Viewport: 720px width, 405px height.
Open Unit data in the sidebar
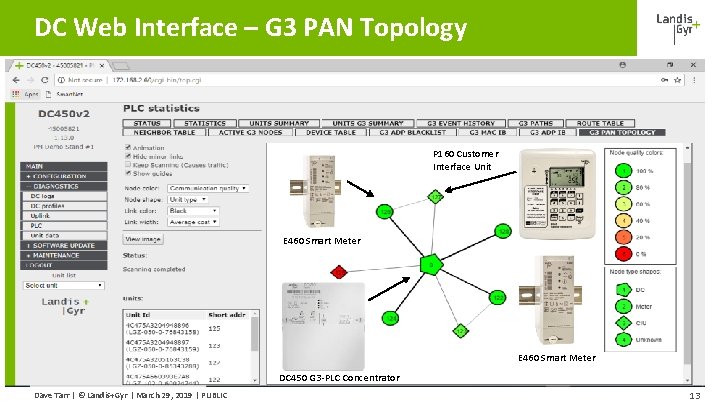[x=65, y=236]
